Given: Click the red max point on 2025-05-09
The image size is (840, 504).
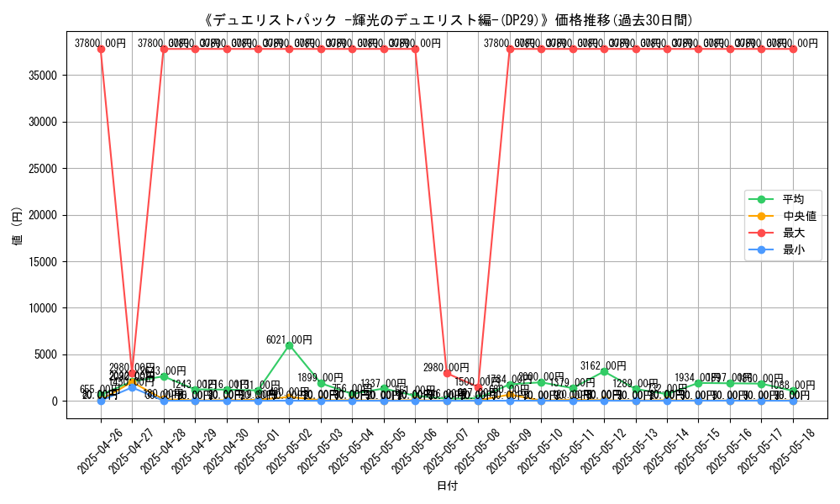Looking at the screenshot, I should tap(510, 49).
